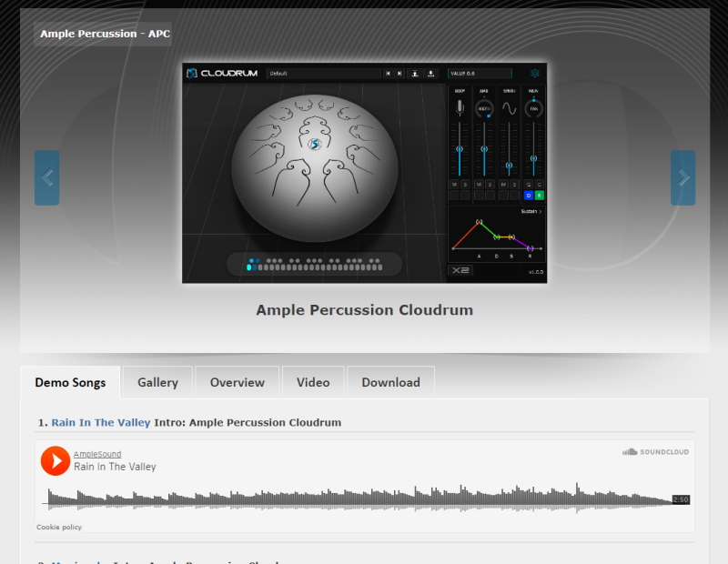
Task: Click the sine wave icon in the SYNTH channel
Action: point(510,108)
